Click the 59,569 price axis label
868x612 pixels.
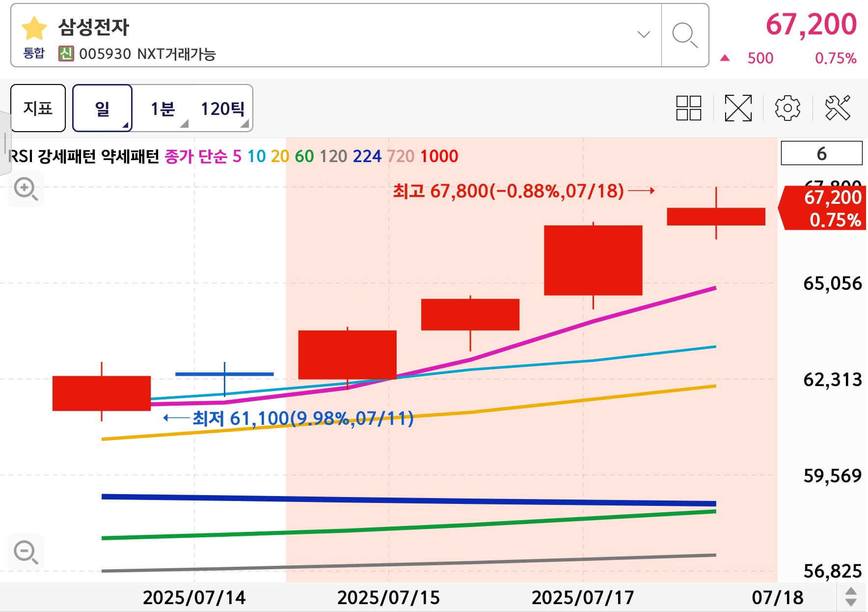(x=833, y=475)
